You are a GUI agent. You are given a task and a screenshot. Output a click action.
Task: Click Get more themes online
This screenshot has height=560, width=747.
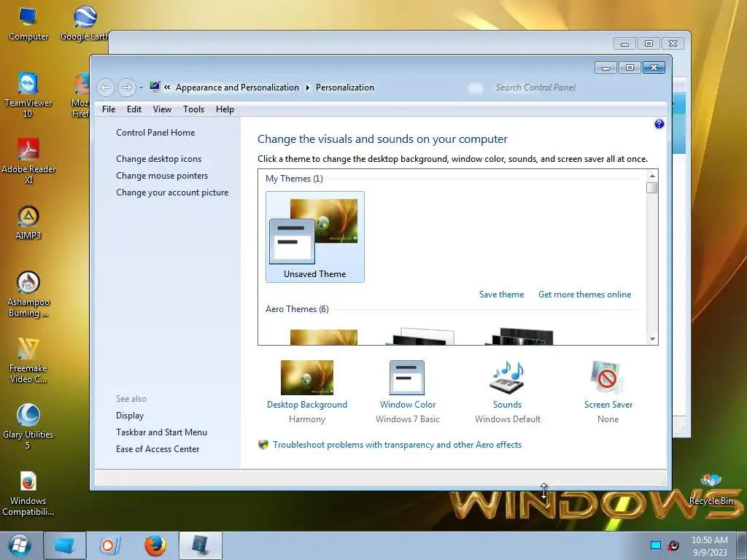[584, 295]
